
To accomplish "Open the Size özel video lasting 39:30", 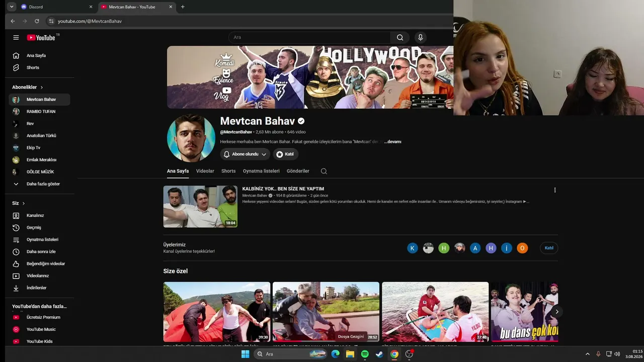I will tap(217, 312).
